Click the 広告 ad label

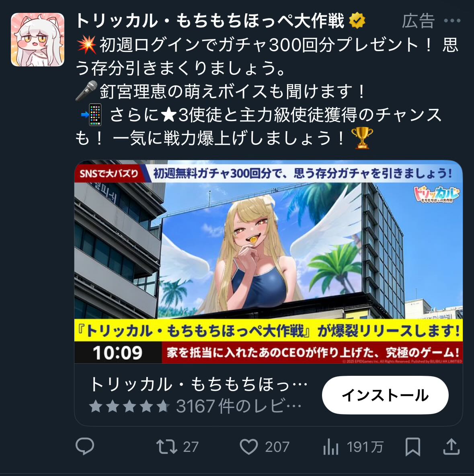click(418, 21)
